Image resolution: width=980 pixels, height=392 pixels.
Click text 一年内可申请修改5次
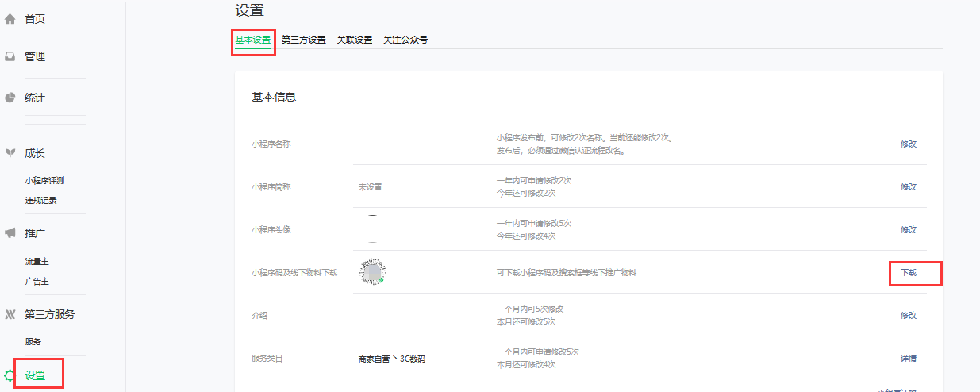(534, 223)
